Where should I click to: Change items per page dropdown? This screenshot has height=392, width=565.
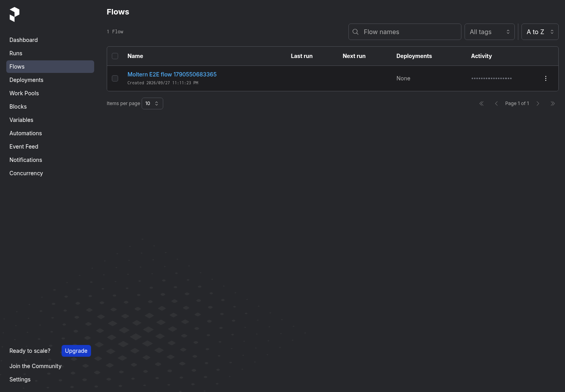coord(152,103)
